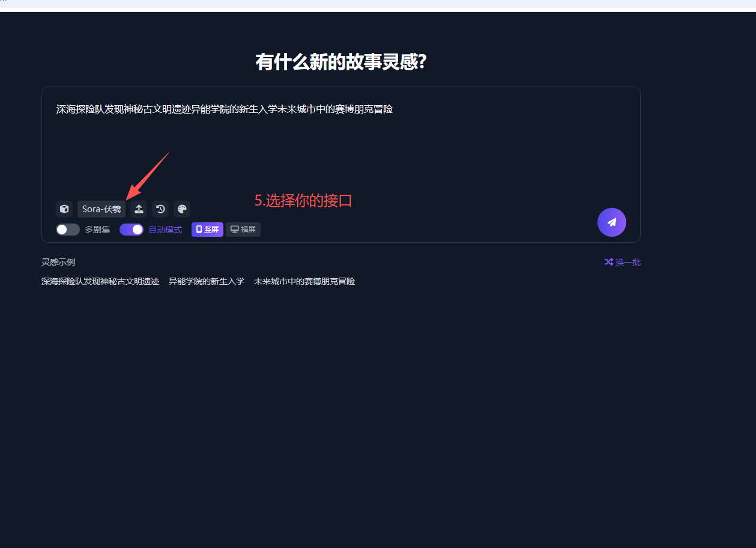Image resolution: width=756 pixels, height=548 pixels.
Task: Click the monitor icon inside 横屏 button
Action: tap(234, 229)
